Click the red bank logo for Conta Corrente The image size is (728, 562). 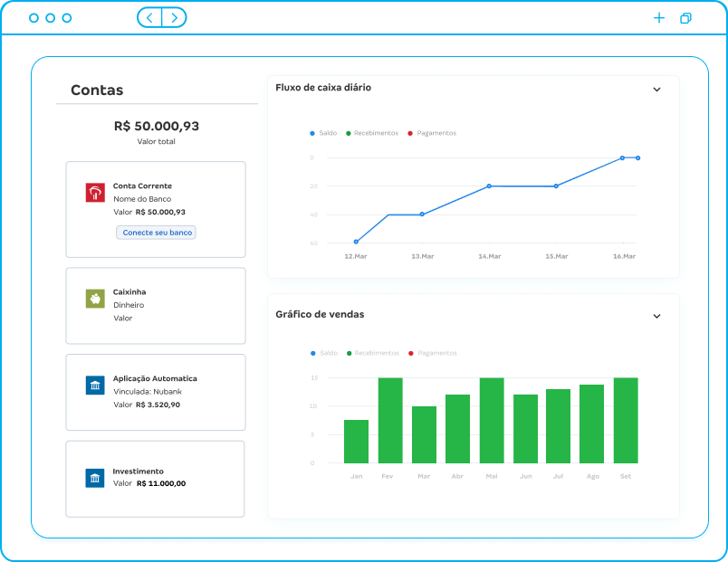95,192
